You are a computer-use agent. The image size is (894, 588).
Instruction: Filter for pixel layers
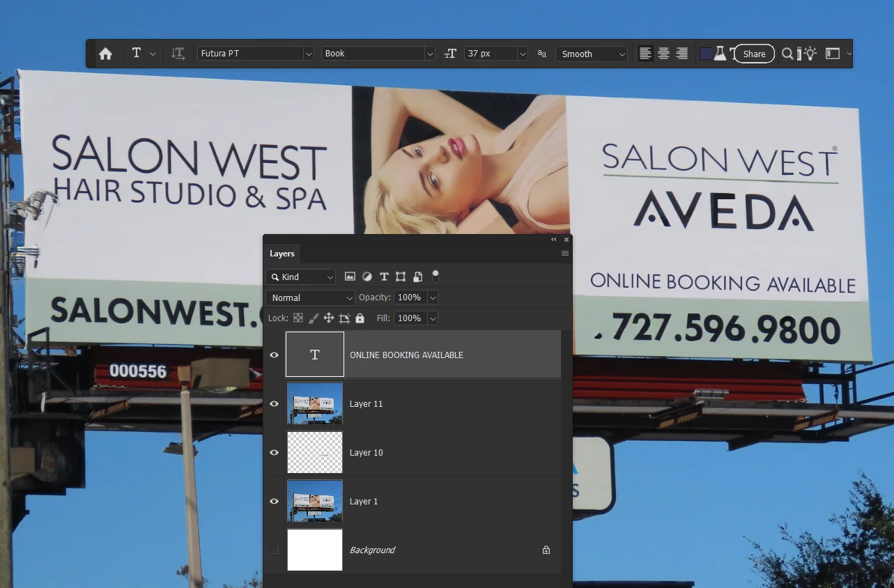click(x=350, y=277)
